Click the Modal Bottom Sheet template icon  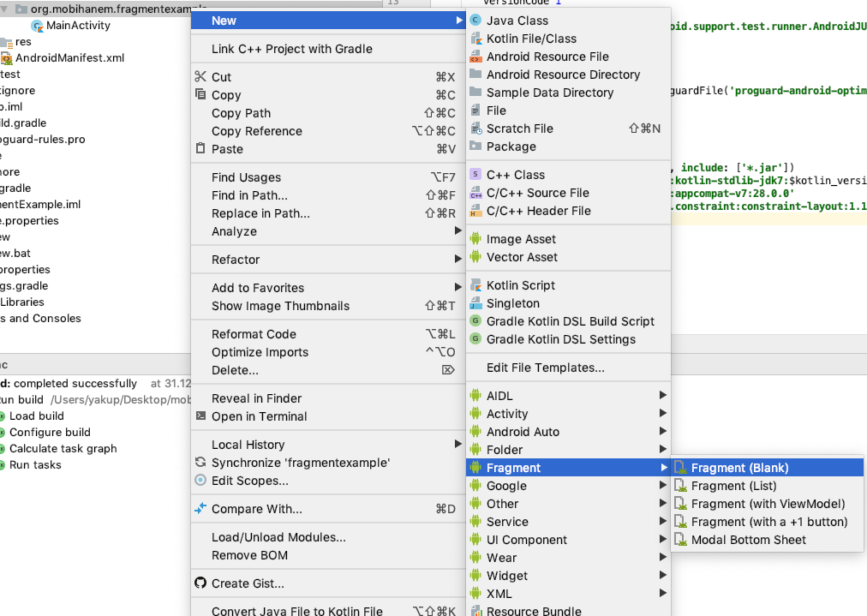point(680,540)
